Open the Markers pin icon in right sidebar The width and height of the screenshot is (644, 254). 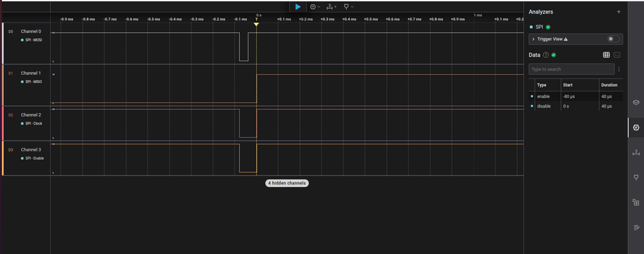pos(636,177)
